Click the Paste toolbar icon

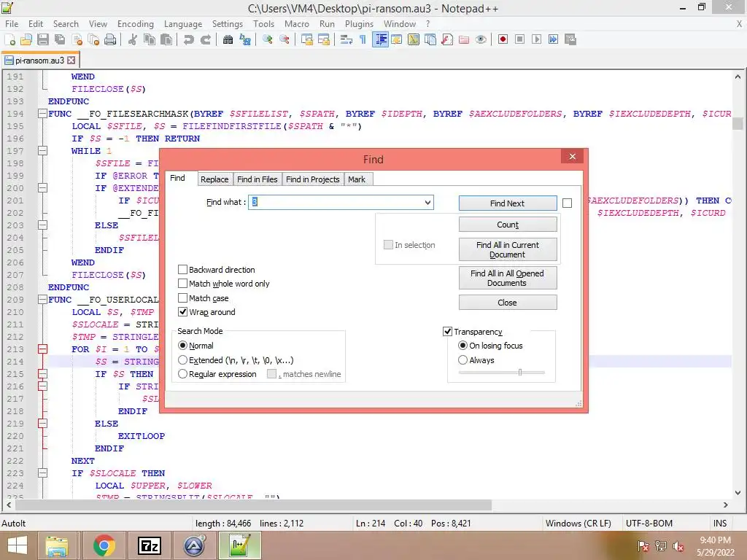166,39
